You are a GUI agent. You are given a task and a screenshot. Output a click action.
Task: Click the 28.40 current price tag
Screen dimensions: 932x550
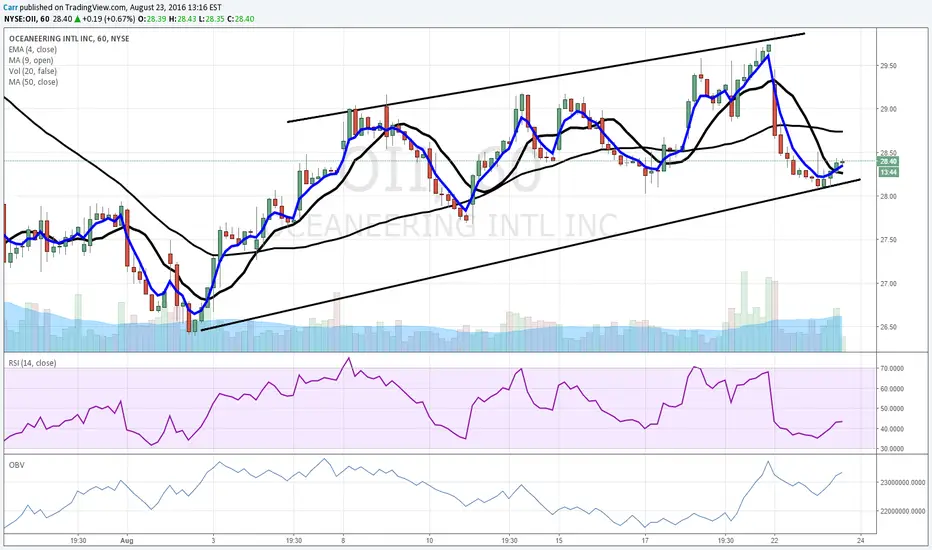(x=888, y=161)
